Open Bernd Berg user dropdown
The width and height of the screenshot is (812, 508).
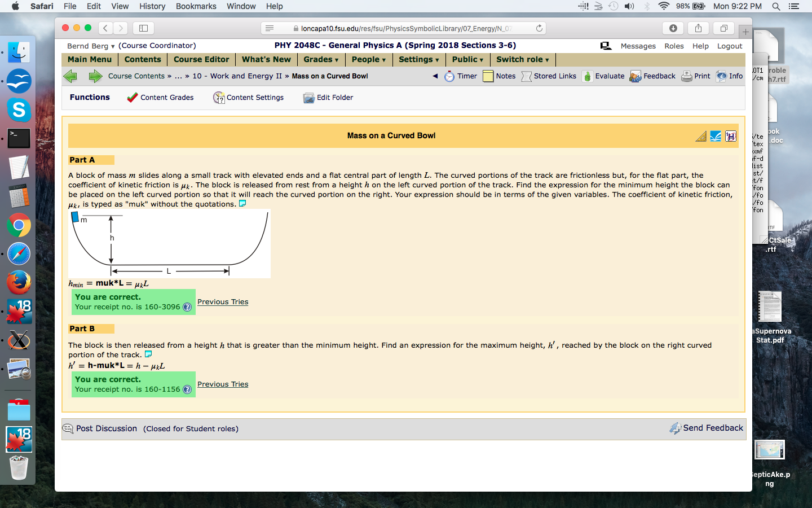[91, 46]
